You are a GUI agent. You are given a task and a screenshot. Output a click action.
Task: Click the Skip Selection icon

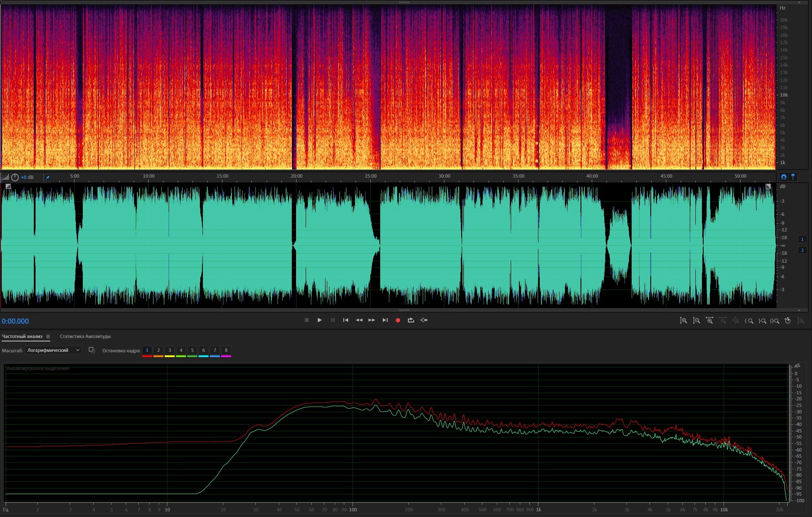pyautogui.click(x=424, y=320)
